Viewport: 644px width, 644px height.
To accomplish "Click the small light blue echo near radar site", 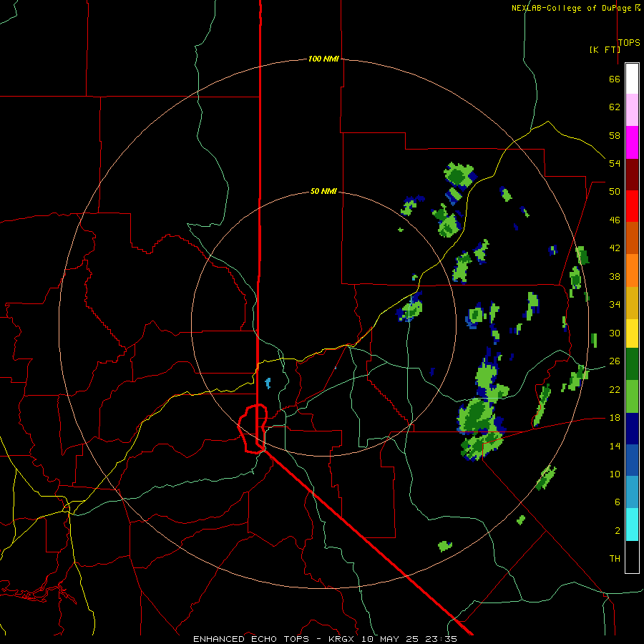I will 268,384.
